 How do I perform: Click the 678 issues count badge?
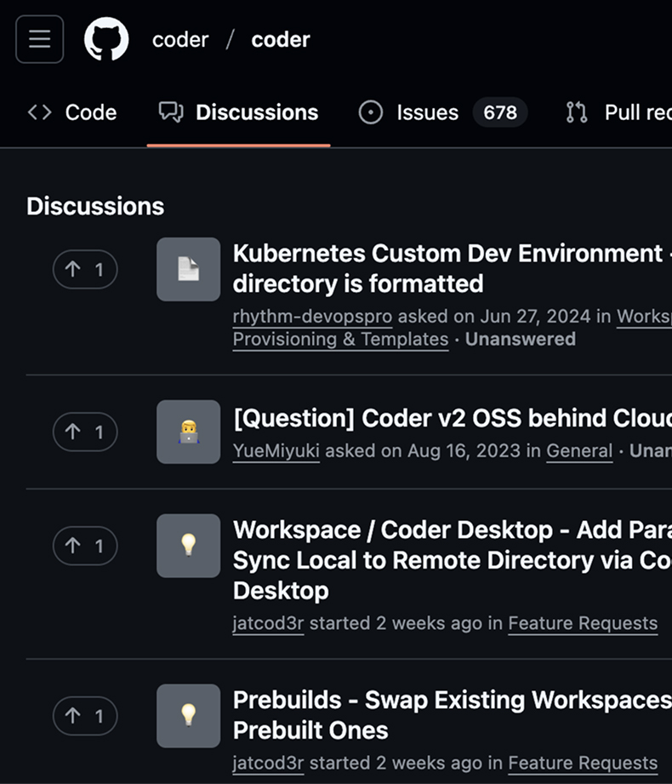tap(499, 112)
